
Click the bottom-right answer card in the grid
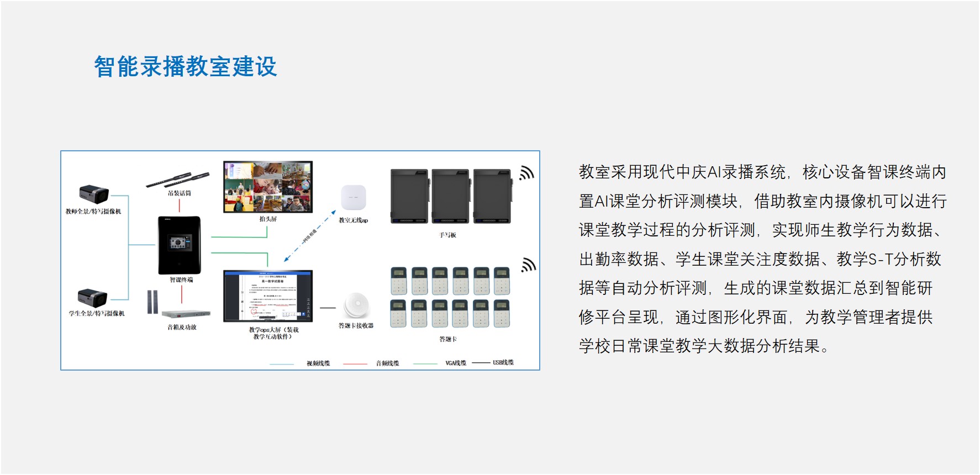click(502, 314)
